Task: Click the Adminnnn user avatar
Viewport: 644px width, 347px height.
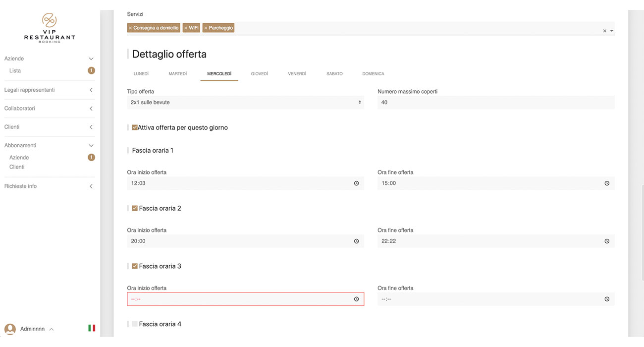Action: [10, 329]
